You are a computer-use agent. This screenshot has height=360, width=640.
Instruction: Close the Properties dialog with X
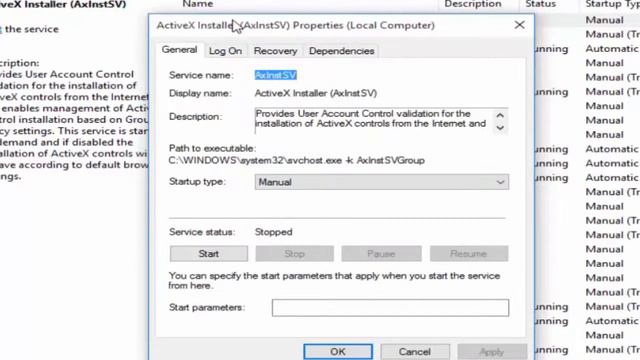pos(520,25)
